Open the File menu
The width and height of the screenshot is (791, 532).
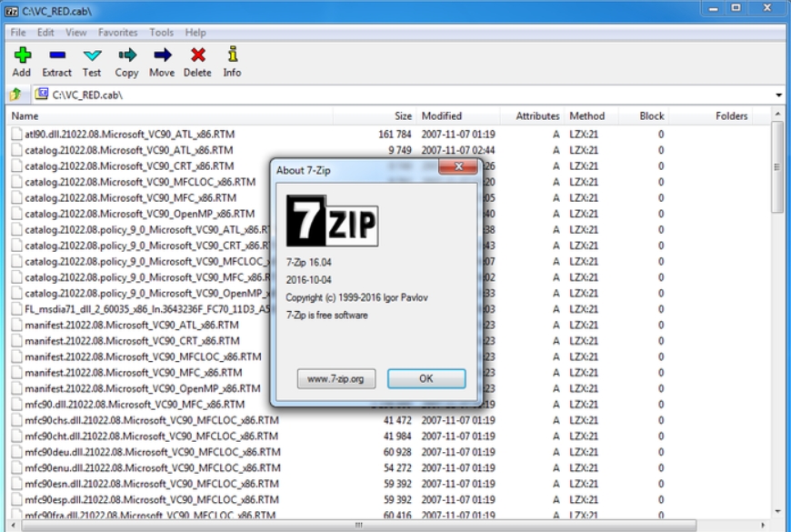[x=18, y=33]
